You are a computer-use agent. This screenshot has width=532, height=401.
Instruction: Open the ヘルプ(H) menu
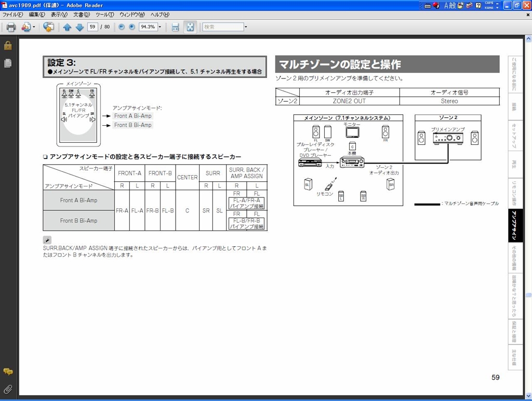pyautogui.click(x=160, y=15)
